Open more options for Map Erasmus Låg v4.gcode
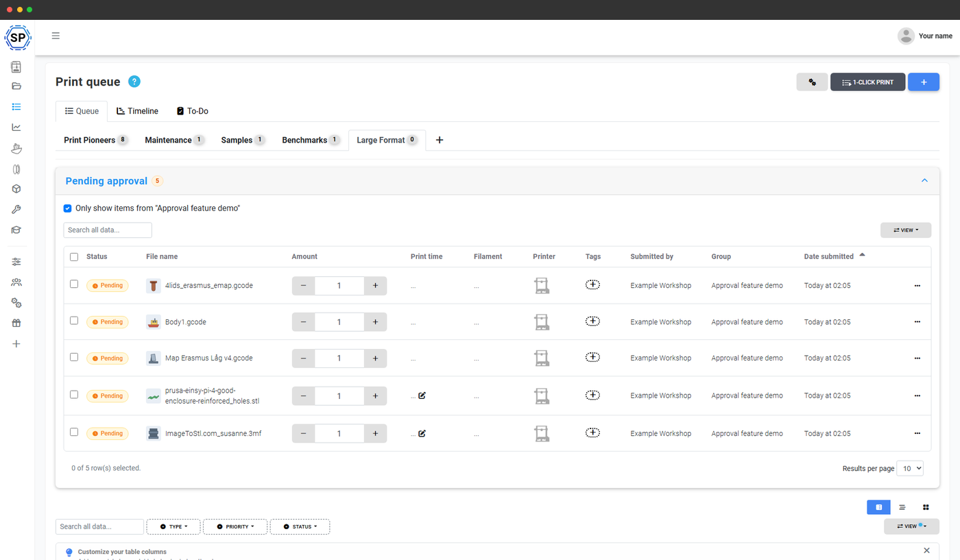Screen dimensions: 960x560 click(x=917, y=358)
